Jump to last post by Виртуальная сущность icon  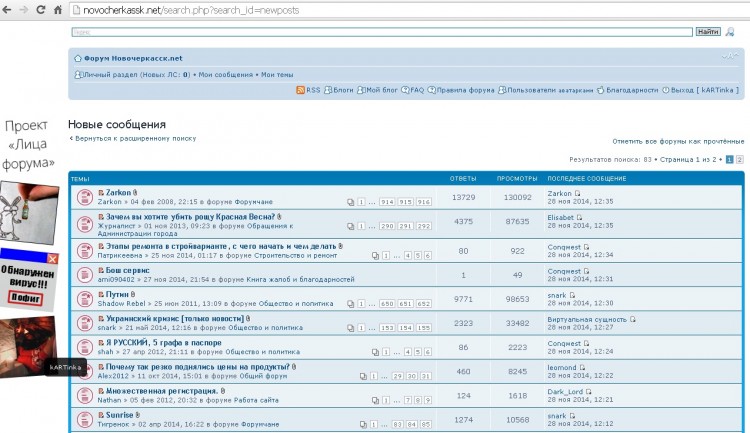pos(633,319)
